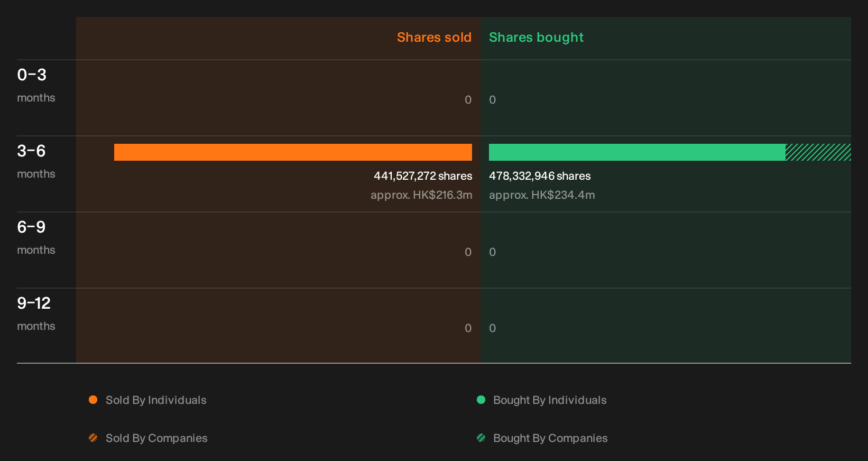Click the Bought By Individuals legend label

coord(550,400)
